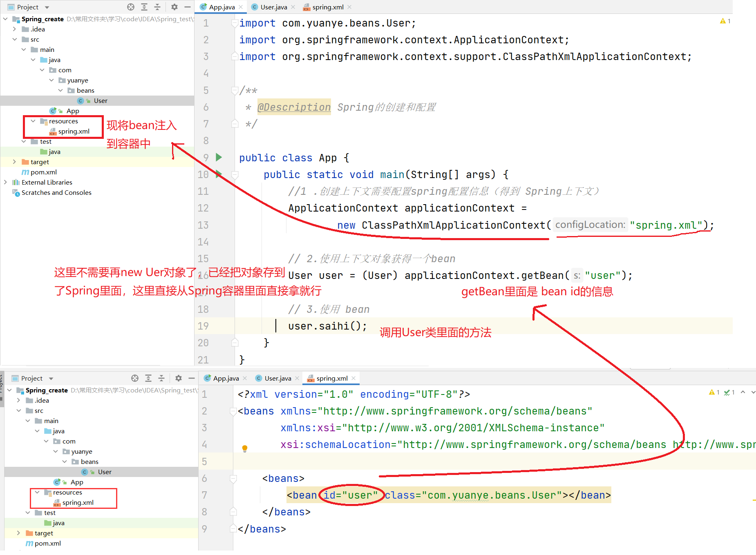
Task: Click collapse all icon in bottom Project panel
Action: (161, 378)
